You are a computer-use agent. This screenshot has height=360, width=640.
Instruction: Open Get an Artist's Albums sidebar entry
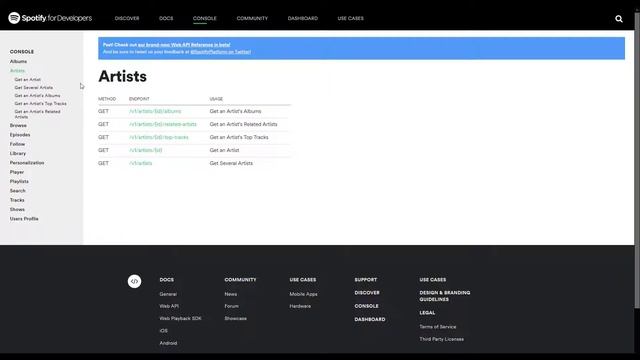38,96
